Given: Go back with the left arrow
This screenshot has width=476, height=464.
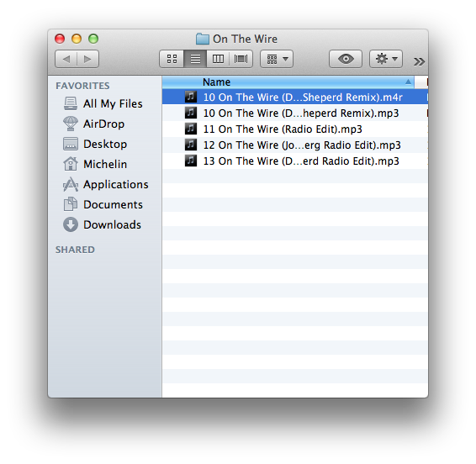Looking at the screenshot, I should 66,59.
